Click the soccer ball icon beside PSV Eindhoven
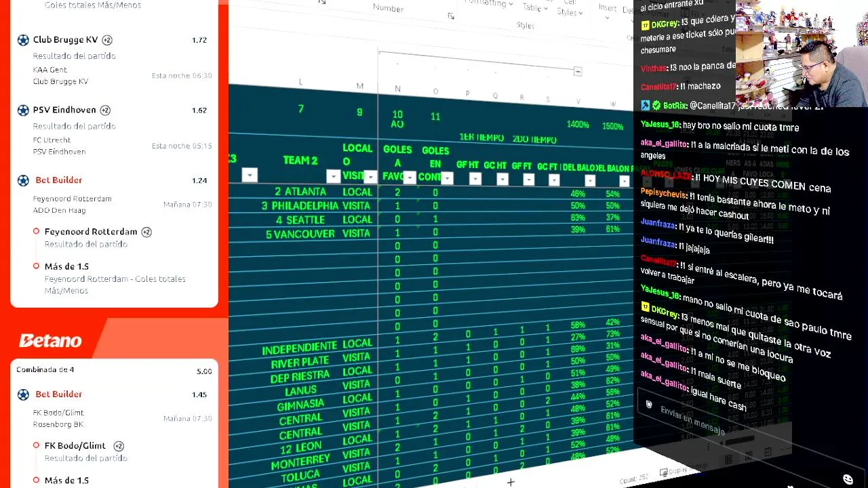The width and height of the screenshot is (868, 488). point(23,110)
